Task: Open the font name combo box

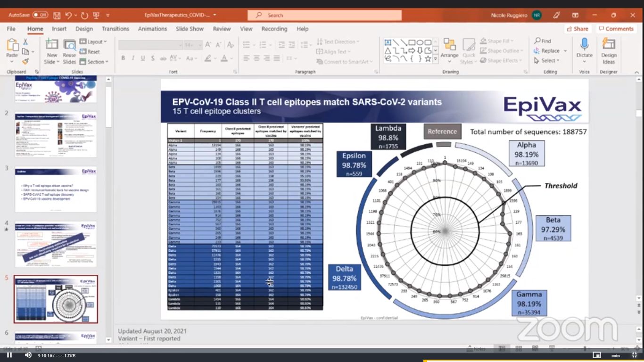Action: click(x=150, y=45)
